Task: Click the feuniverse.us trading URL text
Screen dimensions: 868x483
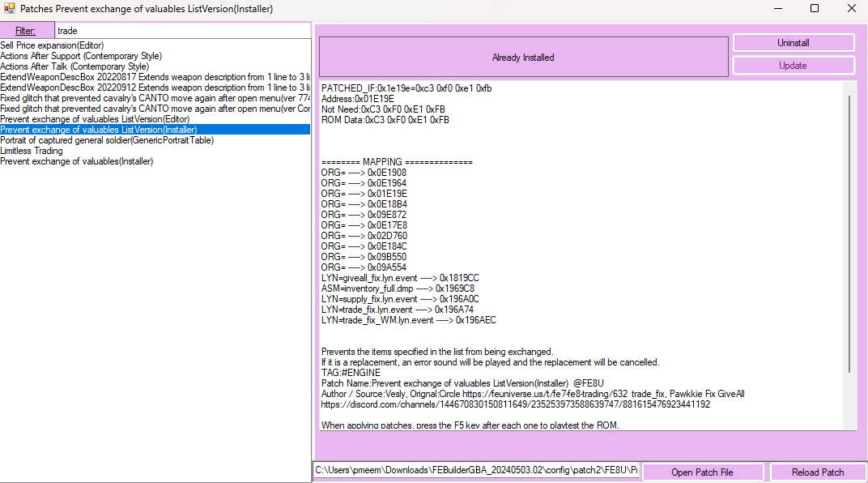Action: coord(545,394)
